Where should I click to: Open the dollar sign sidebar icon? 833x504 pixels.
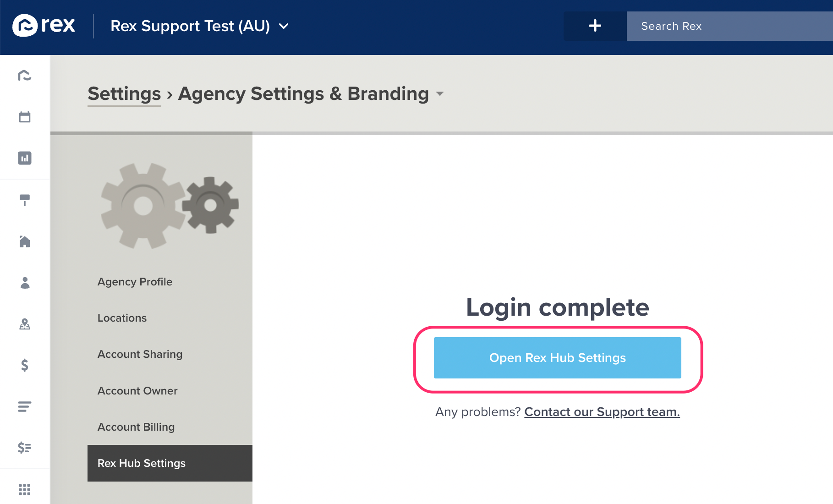pyautogui.click(x=25, y=365)
